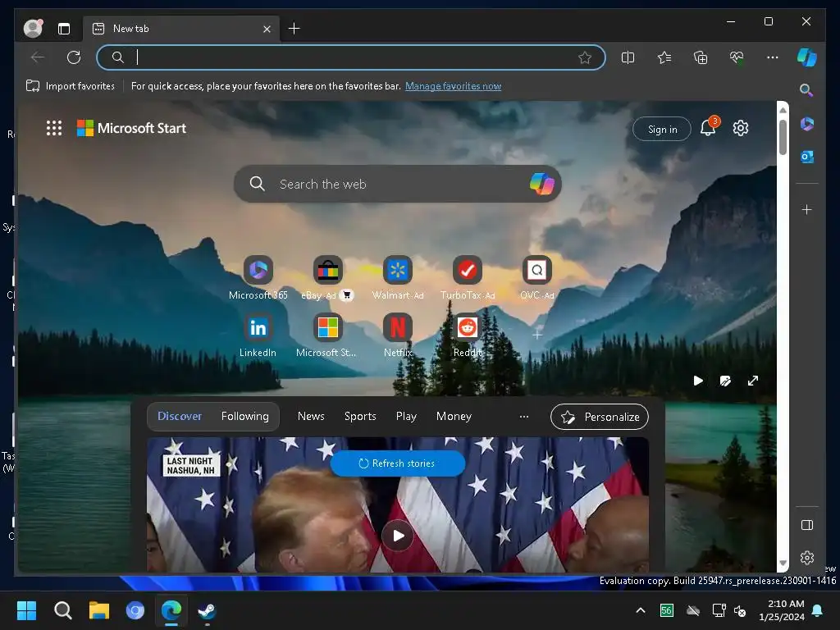Open page settings gear
This screenshot has height=630, width=840.
[741, 128]
